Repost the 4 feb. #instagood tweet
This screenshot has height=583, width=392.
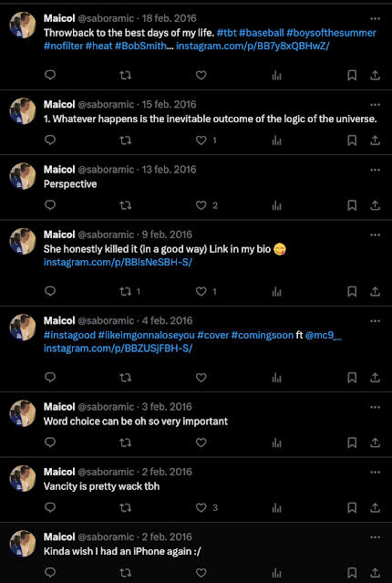[x=126, y=378]
